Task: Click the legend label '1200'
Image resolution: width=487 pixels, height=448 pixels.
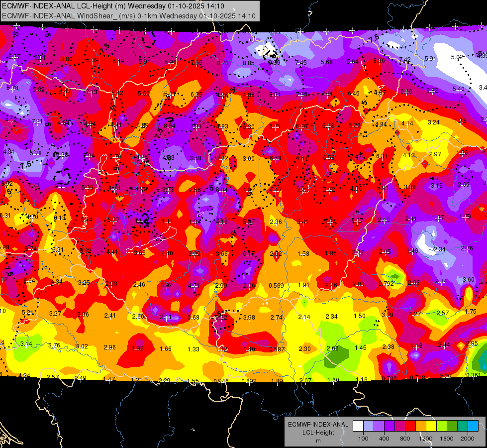Action: point(425,439)
